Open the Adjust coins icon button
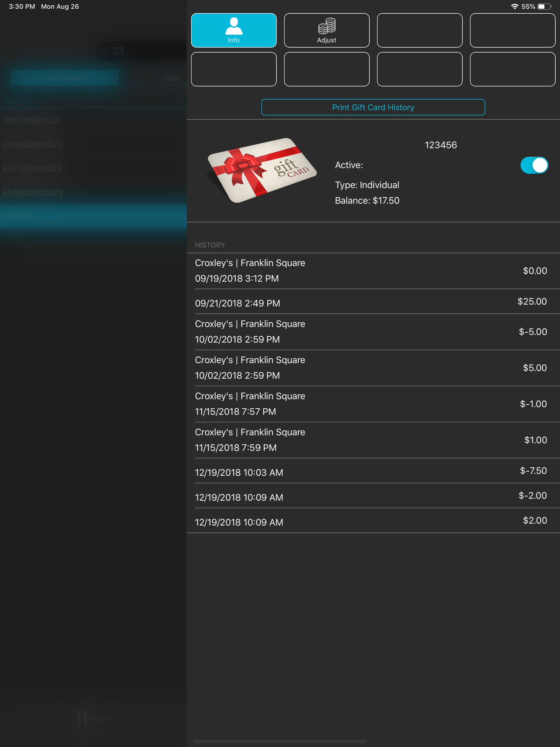Viewport: 560px width, 747px height. (326, 30)
